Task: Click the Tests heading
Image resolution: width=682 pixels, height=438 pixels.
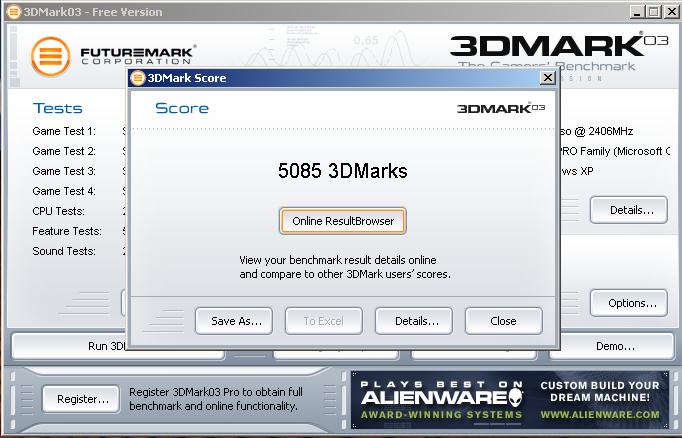Action: tap(57, 108)
